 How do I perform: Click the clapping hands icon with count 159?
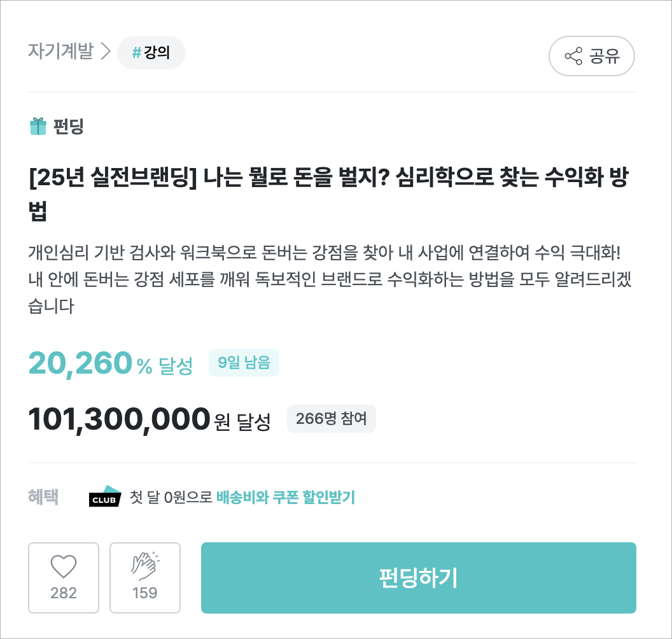(145, 567)
